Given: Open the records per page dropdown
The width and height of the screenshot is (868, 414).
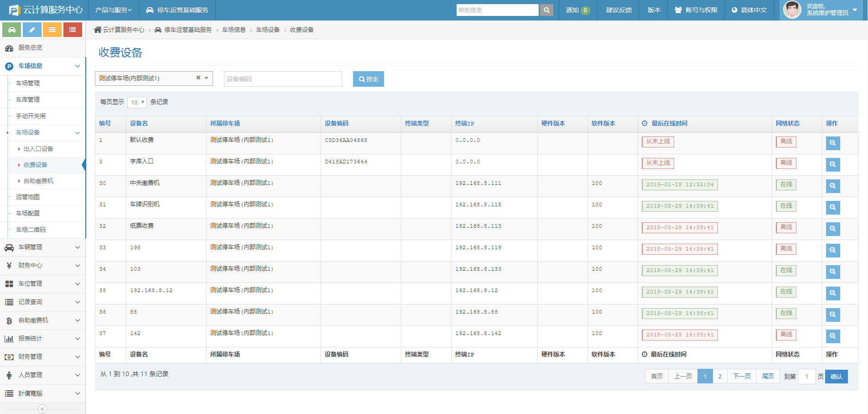Looking at the screenshot, I should tap(137, 102).
